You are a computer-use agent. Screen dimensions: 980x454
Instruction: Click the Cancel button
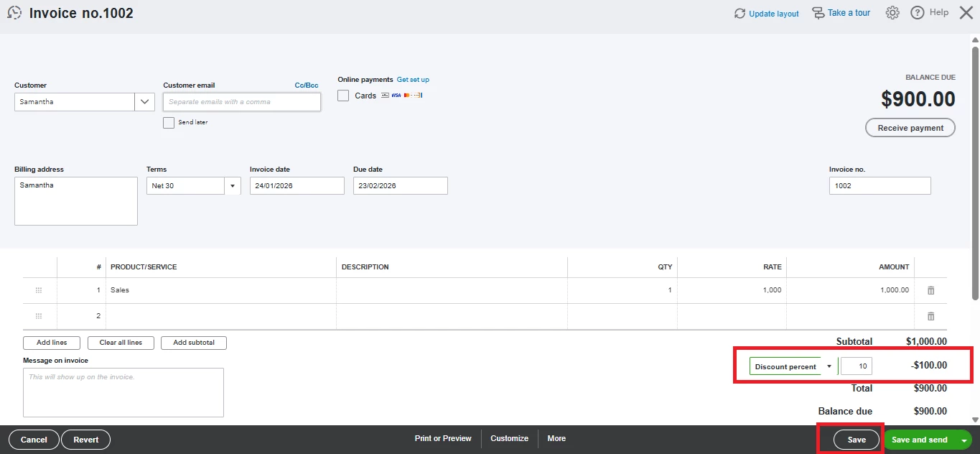tap(34, 440)
